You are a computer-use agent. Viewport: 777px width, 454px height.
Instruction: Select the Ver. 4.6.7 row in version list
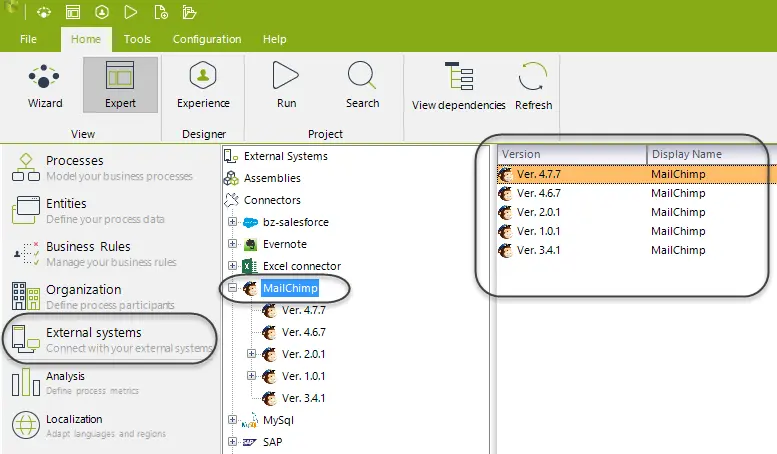pos(637,193)
